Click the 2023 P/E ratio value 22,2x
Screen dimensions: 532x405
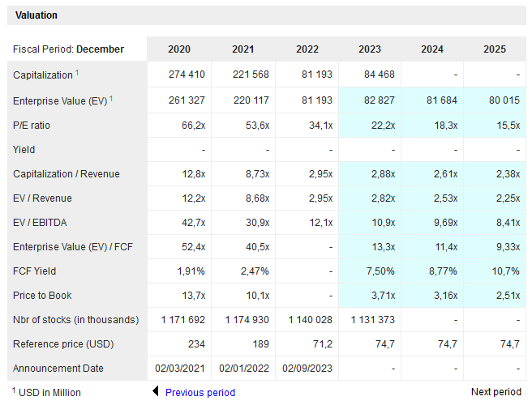point(381,126)
